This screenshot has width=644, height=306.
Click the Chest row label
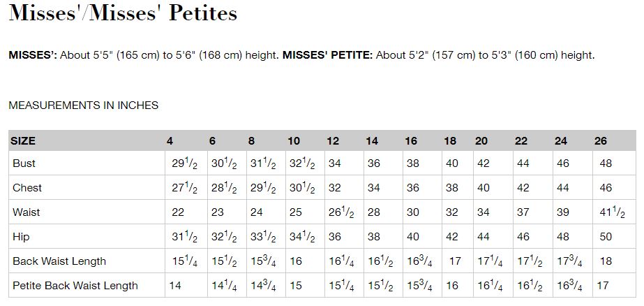click(x=27, y=188)
